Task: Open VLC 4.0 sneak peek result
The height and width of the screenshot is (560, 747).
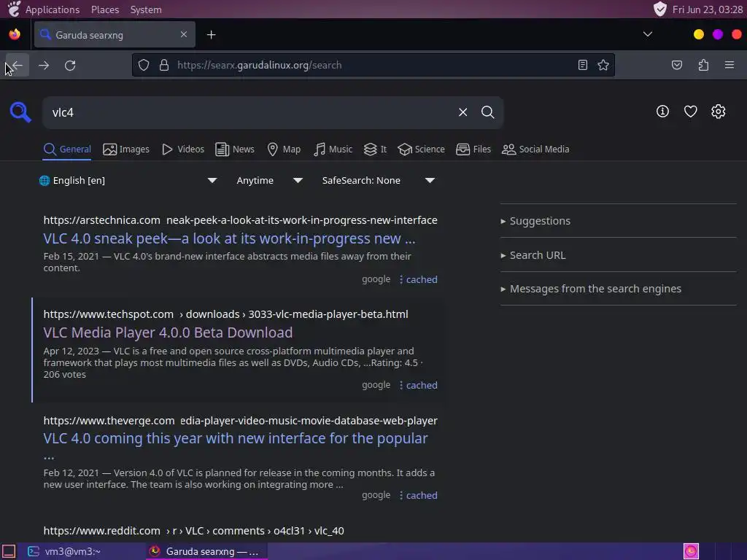Action: 229,238
